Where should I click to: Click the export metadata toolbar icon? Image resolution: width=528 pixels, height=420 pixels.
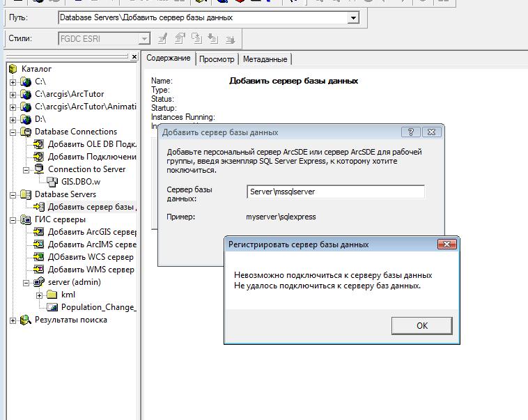pos(231,40)
